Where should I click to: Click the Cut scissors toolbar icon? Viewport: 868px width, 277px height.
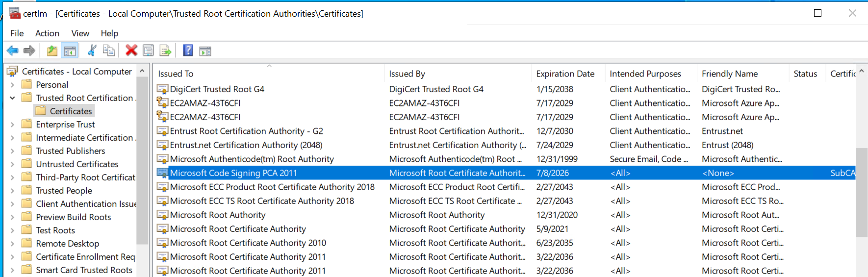coord(92,50)
